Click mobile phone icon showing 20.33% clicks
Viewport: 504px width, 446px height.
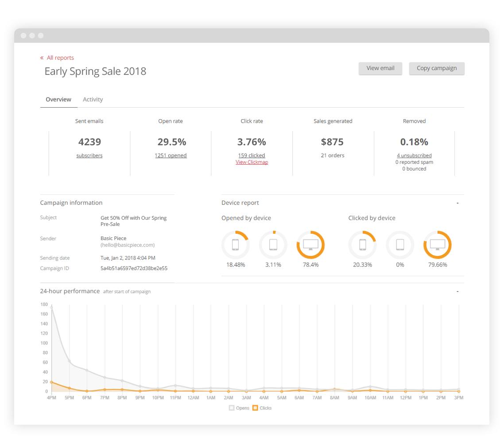pos(363,245)
